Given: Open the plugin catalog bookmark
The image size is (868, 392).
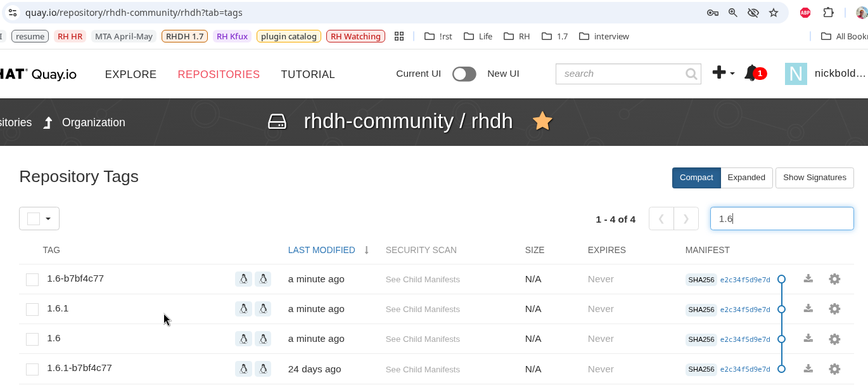Looking at the screenshot, I should click(x=288, y=36).
